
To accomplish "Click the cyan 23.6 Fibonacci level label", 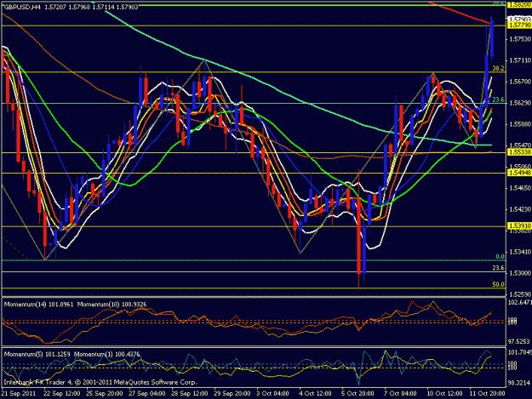I will [498, 100].
